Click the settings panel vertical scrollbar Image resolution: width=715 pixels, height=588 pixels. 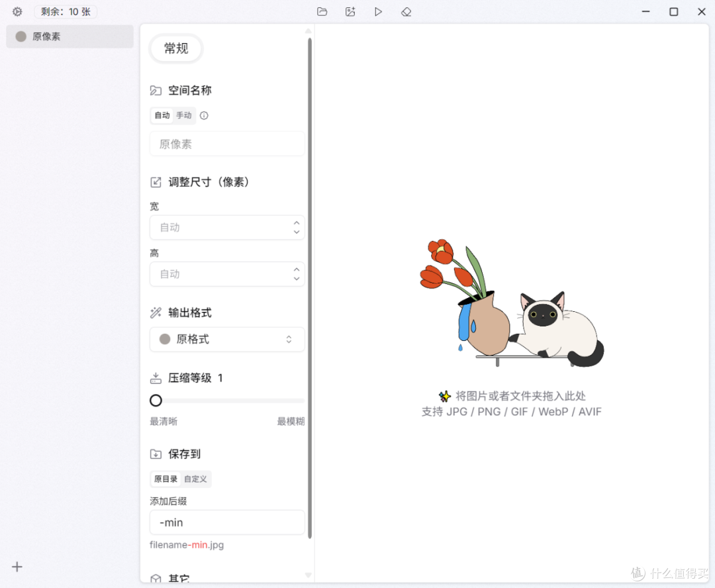[310, 287]
